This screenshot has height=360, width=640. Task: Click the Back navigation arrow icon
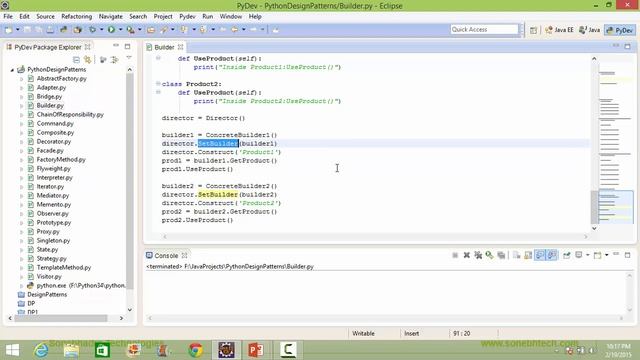(235, 29)
